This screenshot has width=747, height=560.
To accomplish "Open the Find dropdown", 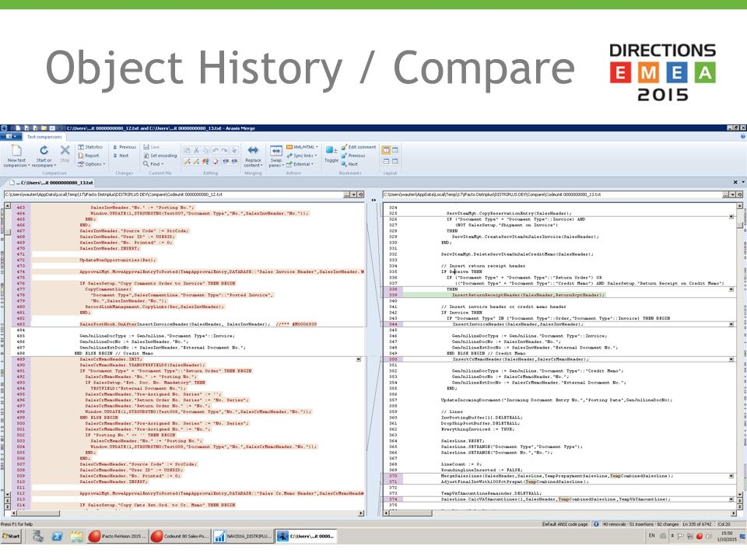I will pos(153,164).
